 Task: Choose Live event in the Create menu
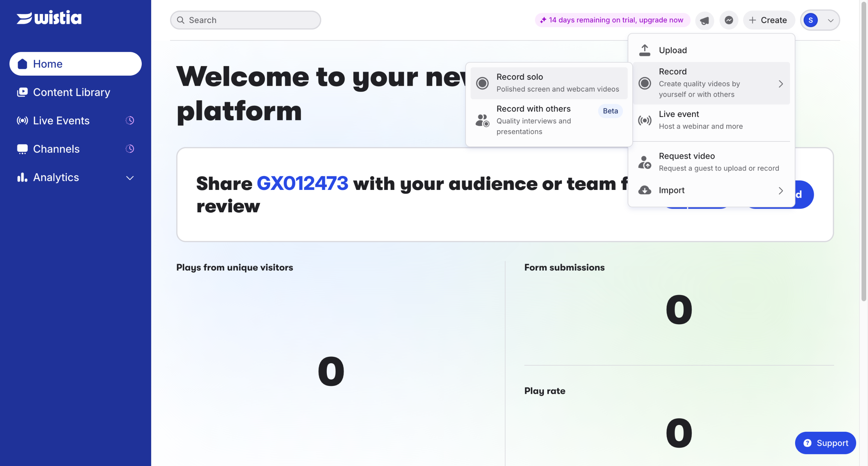tap(711, 120)
